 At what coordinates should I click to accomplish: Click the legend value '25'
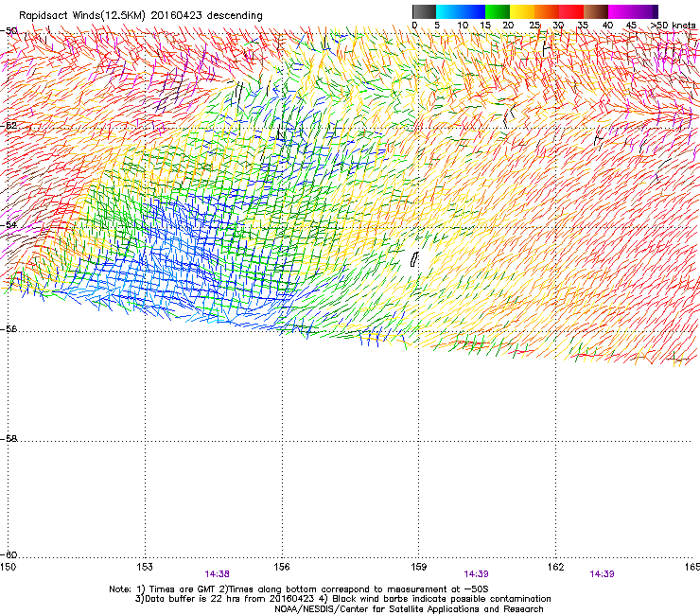pyautogui.click(x=534, y=26)
